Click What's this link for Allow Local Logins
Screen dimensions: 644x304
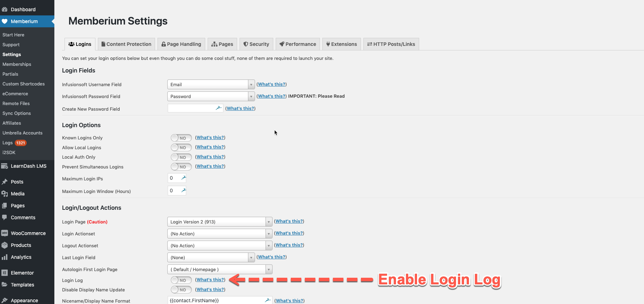click(210, 147)
